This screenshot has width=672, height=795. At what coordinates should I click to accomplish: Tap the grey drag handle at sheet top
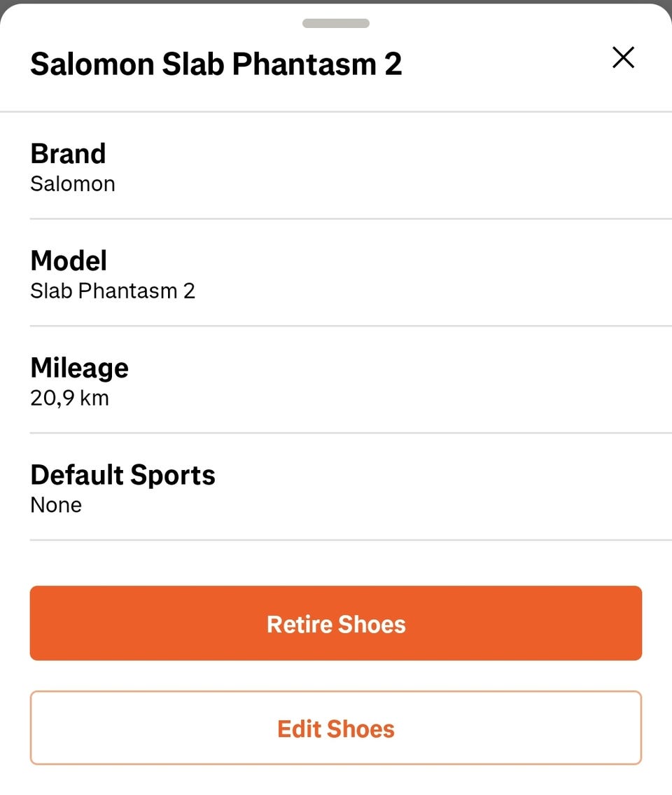[336, 23]
